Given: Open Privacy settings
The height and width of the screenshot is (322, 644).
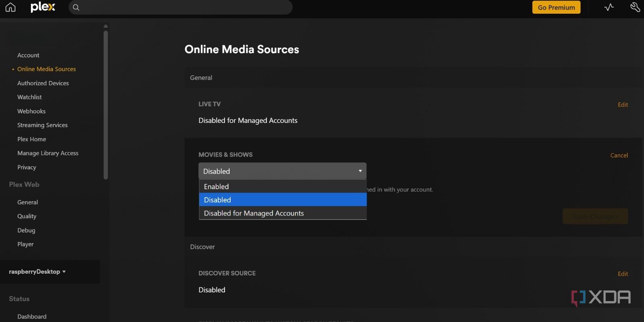Looking at the screenshot, I should tap(27, 167).
